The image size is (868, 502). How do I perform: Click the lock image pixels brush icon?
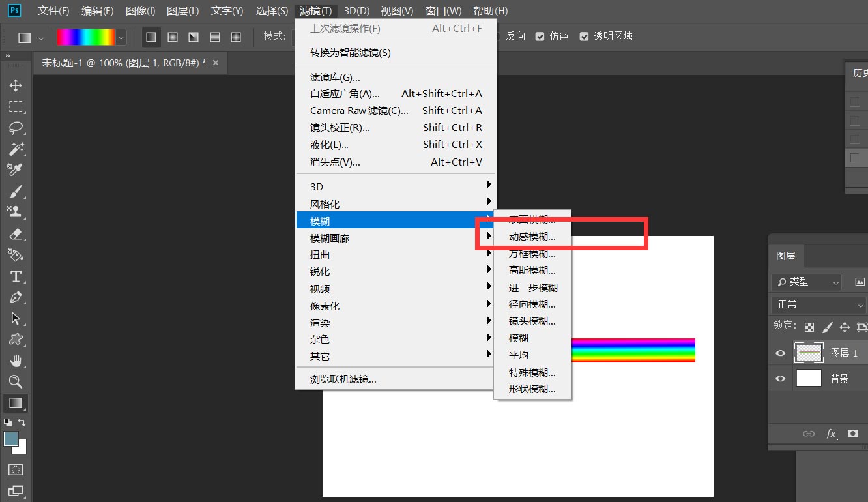click(827, 327)
